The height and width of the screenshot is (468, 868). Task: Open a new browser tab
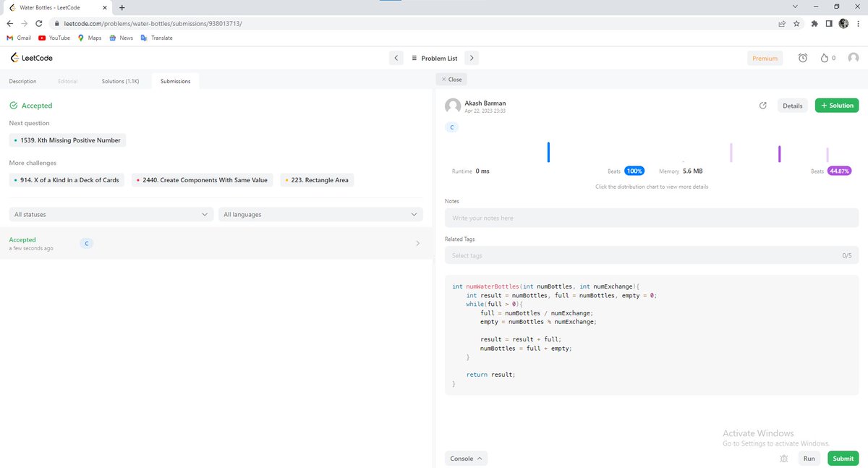coord(121,7)
